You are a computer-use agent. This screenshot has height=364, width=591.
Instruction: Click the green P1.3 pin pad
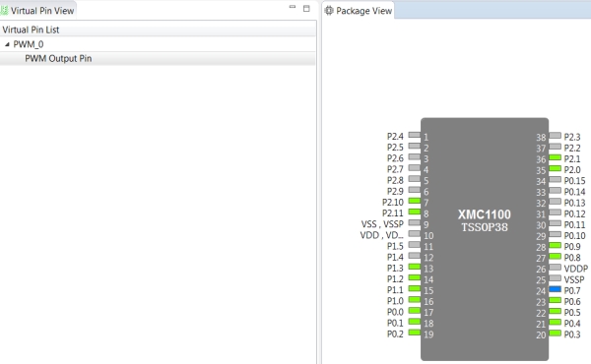click(x=415, y=267)
